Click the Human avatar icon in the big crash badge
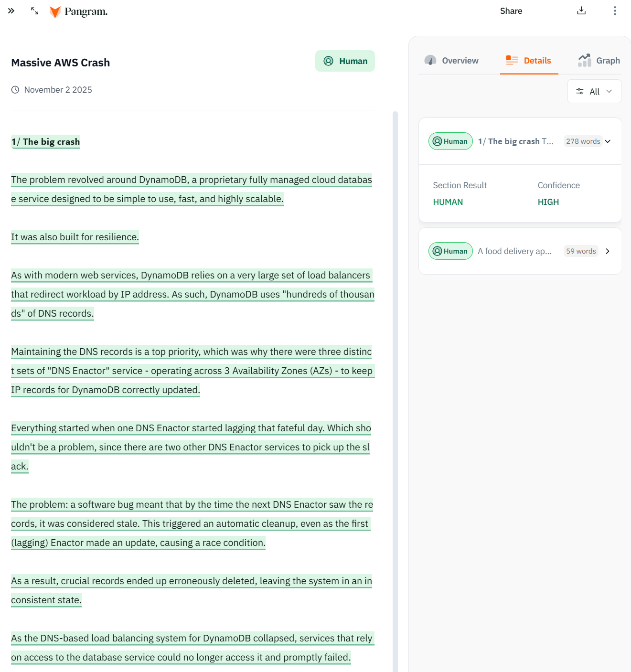Screen dimensions: 631x672 [437, 141]
